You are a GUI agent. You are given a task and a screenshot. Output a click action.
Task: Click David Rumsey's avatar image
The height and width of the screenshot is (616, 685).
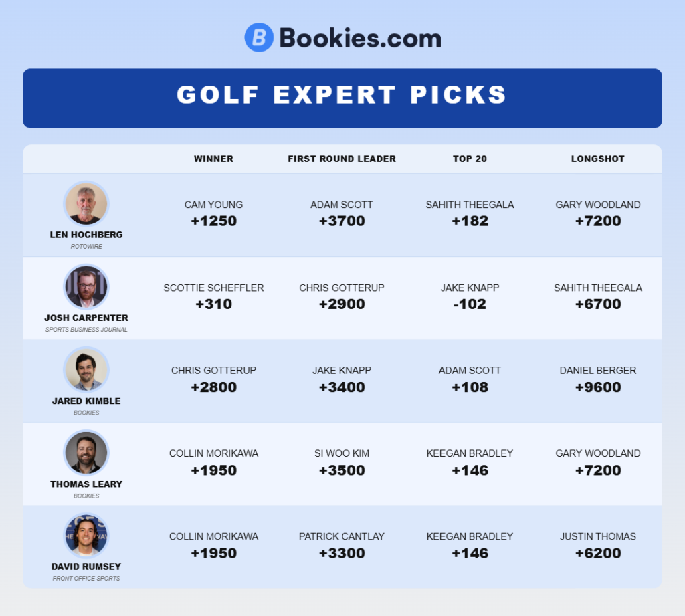[x=86, y=535]
